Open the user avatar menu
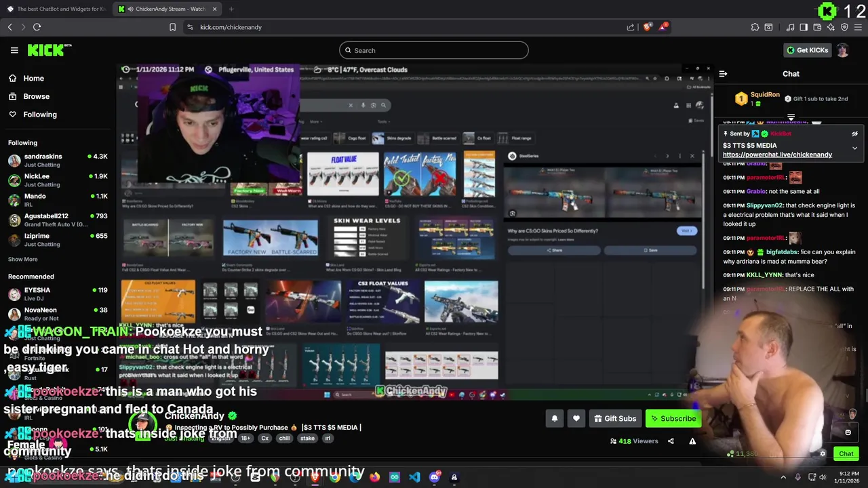 (842, 50)
